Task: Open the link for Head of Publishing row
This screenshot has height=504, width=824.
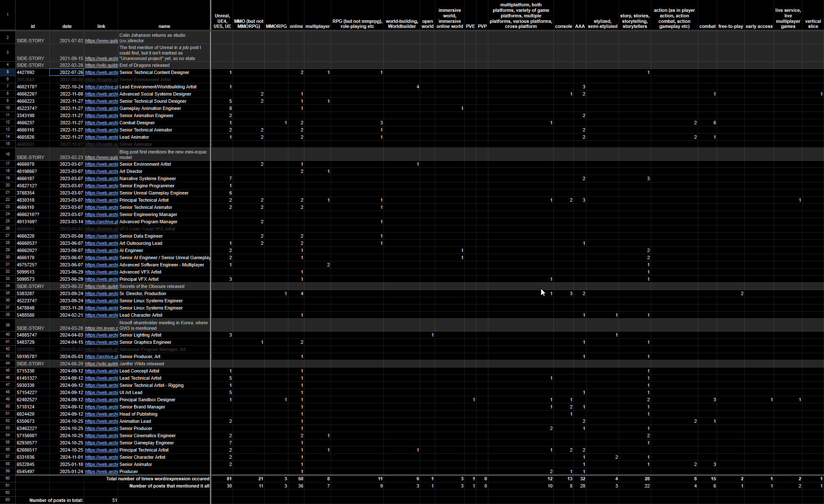Action: click(101, 414)
